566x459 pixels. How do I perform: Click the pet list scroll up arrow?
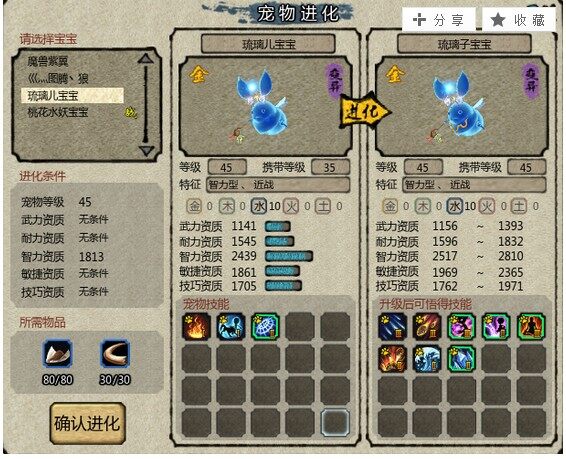coord(146,59)
